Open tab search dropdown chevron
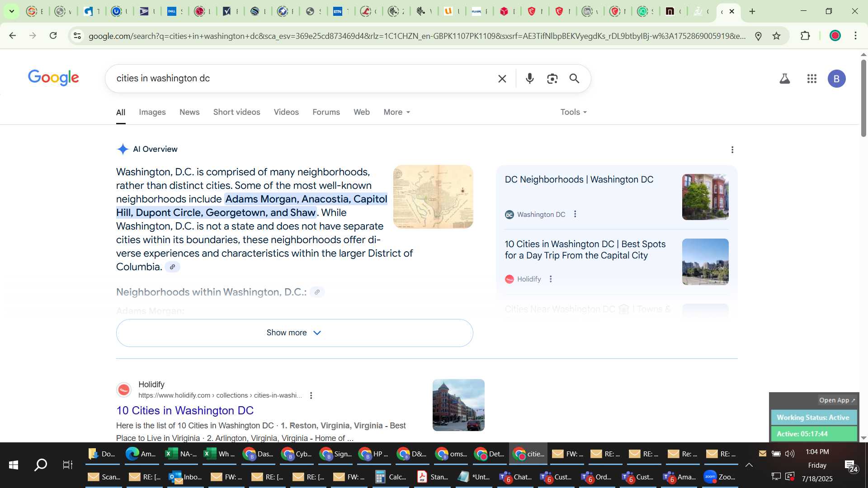The width and height of the screenshot is (868, 488). click(12, 11)
